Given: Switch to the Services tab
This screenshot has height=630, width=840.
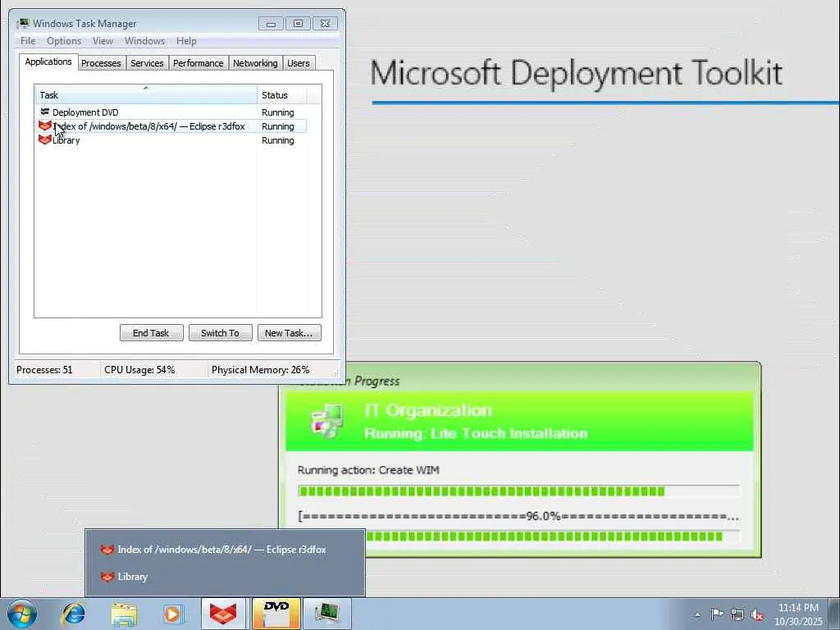Looking at the screenshot, I should coord(147,63).
